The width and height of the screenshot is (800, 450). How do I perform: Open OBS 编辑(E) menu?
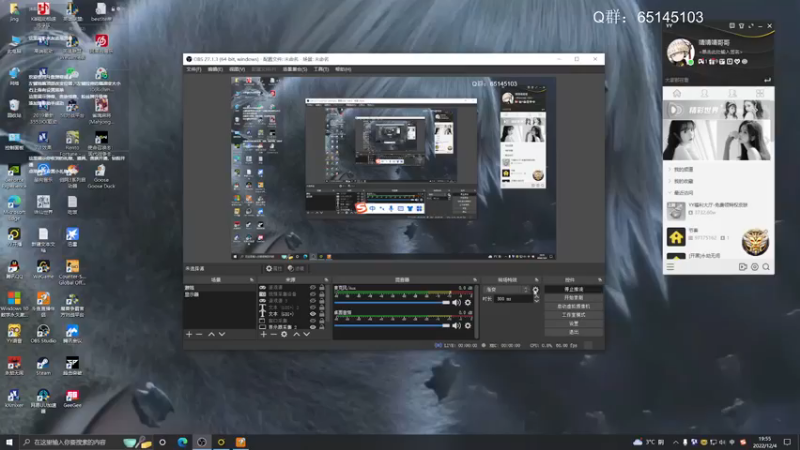(x=215, y=69)
